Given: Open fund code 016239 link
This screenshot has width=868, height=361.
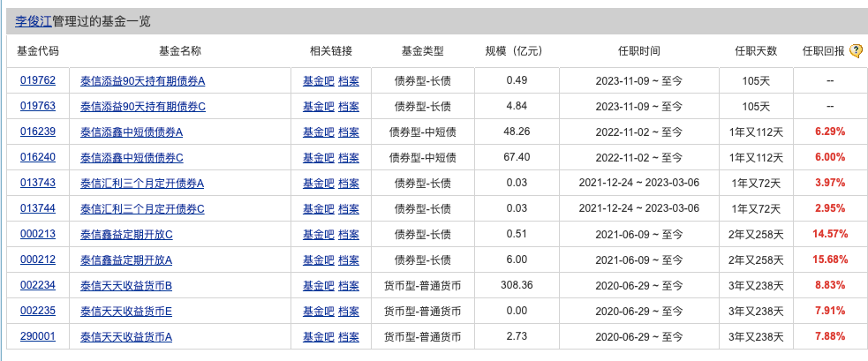Looking at the screenshot, I should click(38, 132).
